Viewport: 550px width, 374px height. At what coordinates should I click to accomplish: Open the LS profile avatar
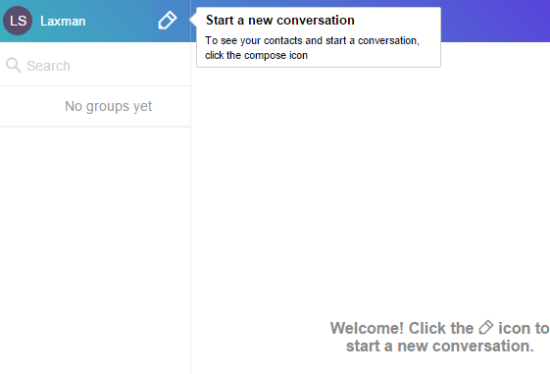(18, 21)
